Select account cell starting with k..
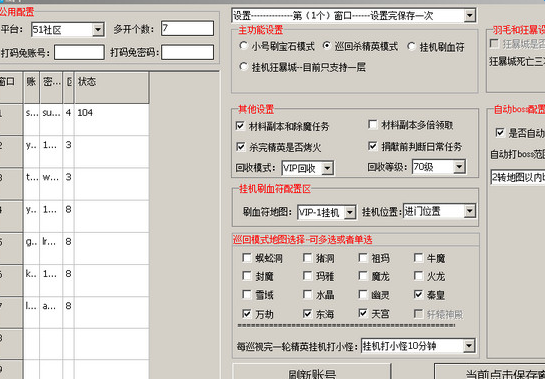Viewport: 545px width, 379px height. [x=32, y=280]
